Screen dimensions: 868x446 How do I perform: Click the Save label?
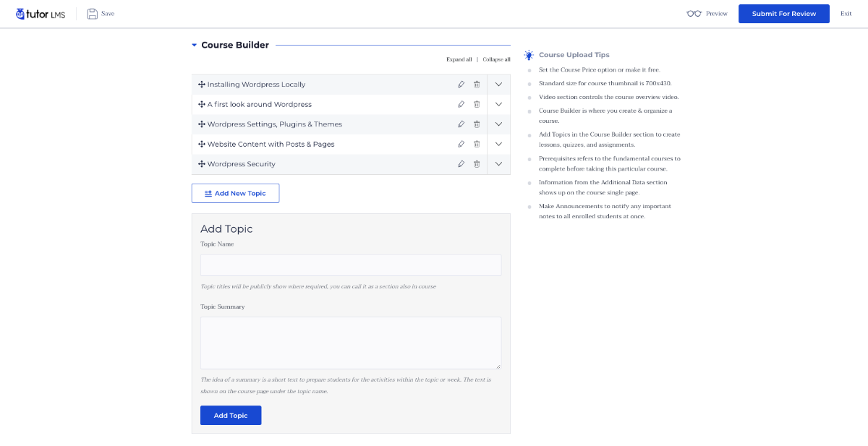[108, 14]
